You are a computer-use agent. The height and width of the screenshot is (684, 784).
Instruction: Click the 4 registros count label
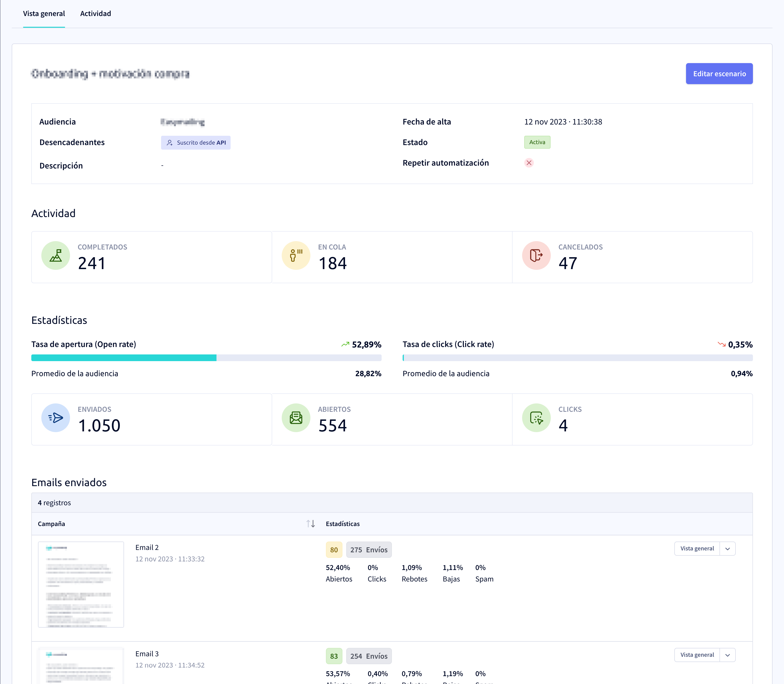tap(54, 503)
